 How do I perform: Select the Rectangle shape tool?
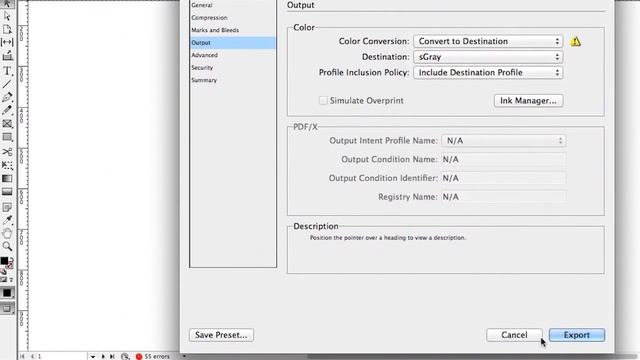pos(7,137)
